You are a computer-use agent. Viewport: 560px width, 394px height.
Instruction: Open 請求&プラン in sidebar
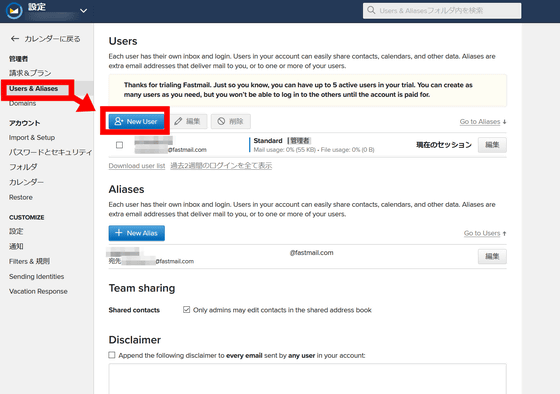click(30, 73)
